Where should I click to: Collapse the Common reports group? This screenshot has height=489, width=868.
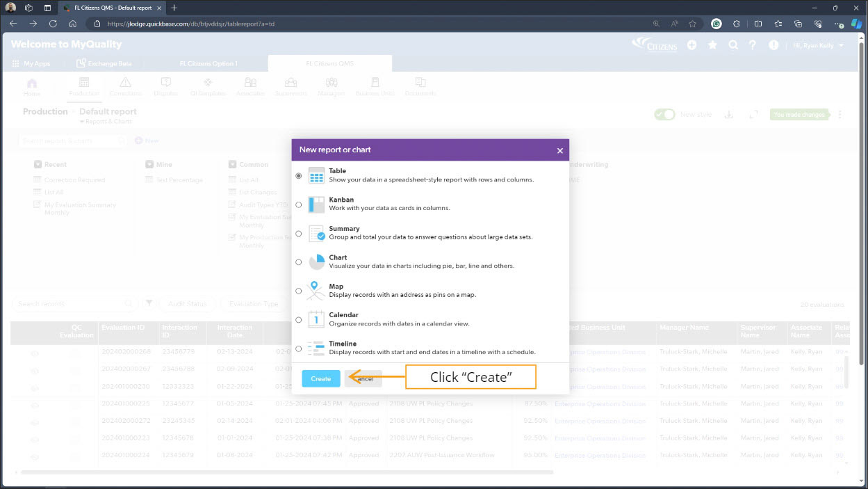click(x=233, y=165)
